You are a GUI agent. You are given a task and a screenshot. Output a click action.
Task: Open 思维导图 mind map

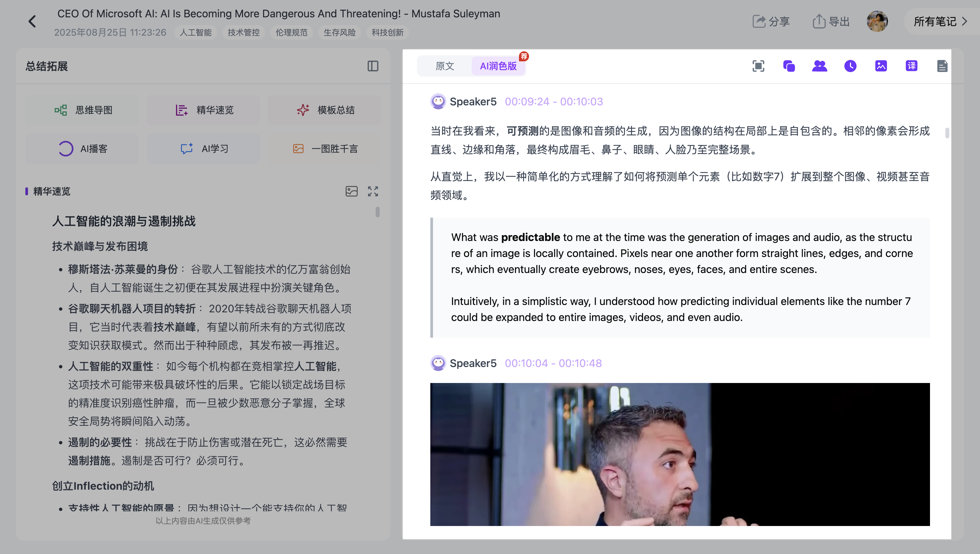(x=82, y=110)
